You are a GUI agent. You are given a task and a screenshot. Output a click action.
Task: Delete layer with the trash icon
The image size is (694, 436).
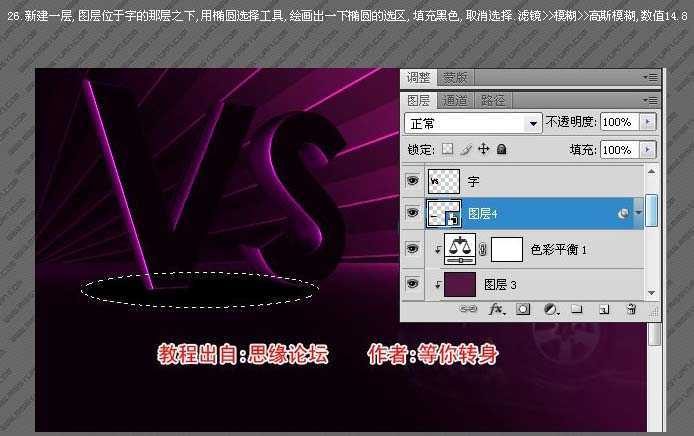pos(632,309)
